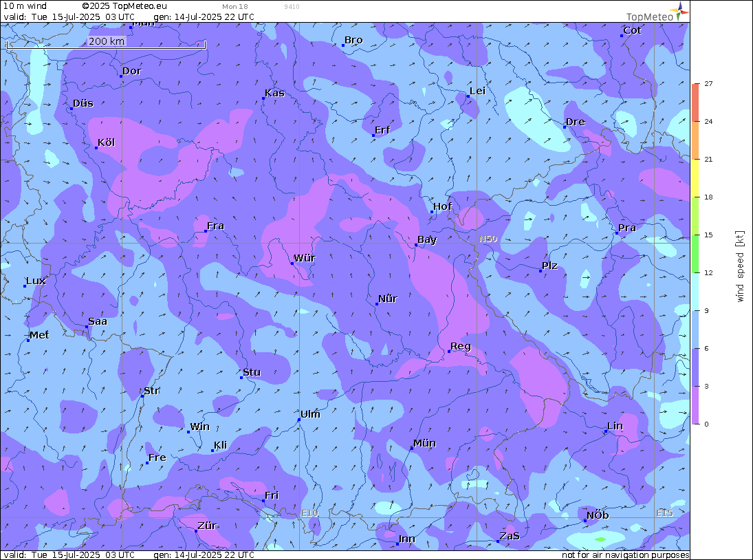753x560 pixels.
Task: Click the legend value '12'
Action: pos(708,273)
